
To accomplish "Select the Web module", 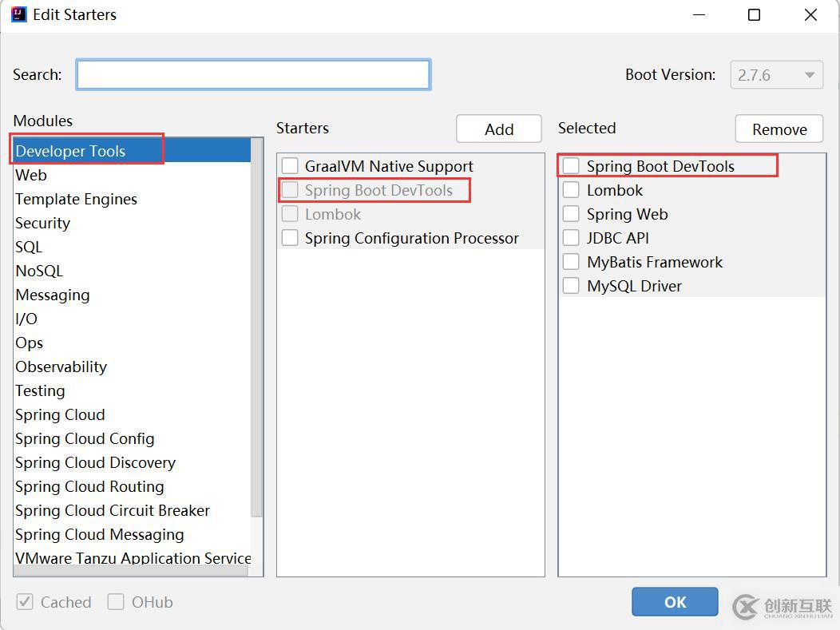I will [x=132, y=175].
